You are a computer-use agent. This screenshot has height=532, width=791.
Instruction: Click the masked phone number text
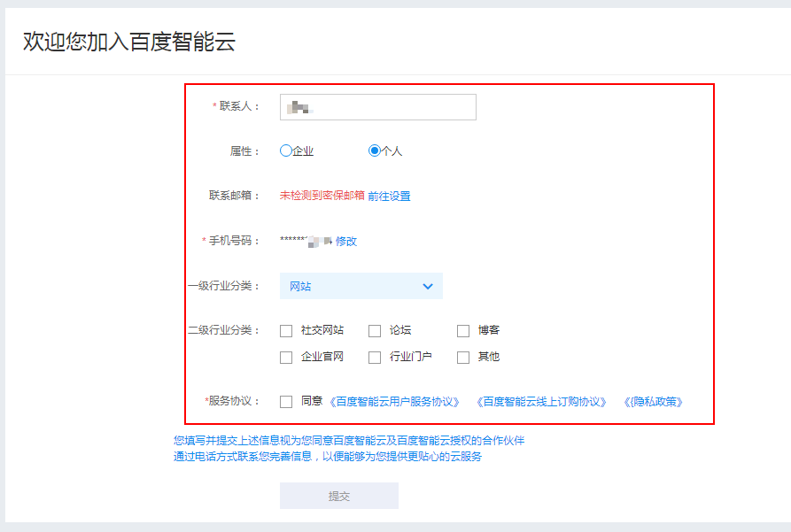(306, 241)
